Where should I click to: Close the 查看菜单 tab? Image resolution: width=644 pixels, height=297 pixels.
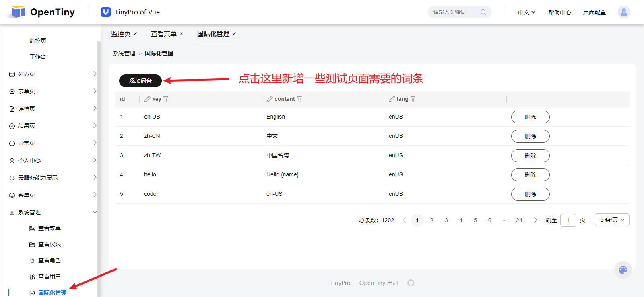[182, 34]
